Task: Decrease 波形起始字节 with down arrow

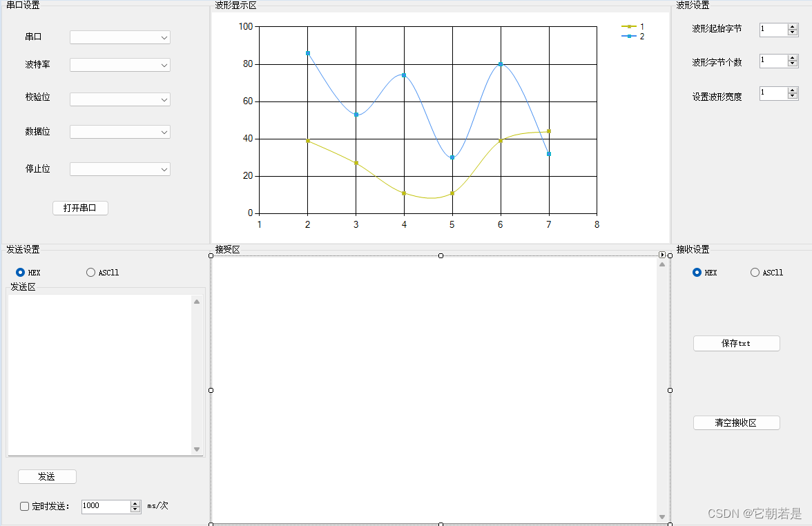Action: click(x=793, y=33)
